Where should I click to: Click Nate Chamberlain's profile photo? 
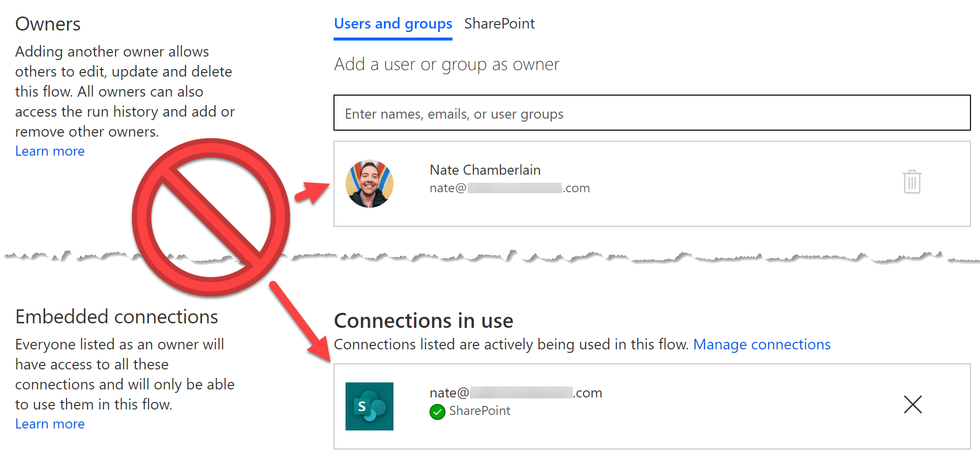tap(369, 184)
